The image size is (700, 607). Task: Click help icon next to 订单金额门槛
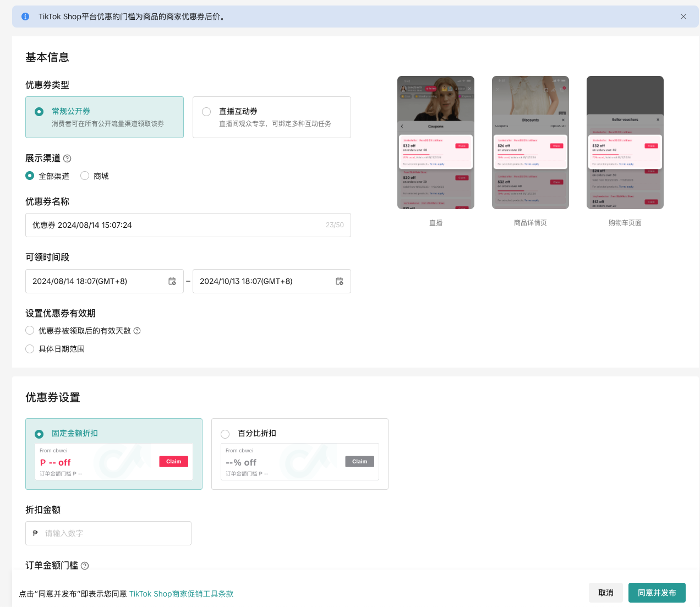tap(85, 566)
